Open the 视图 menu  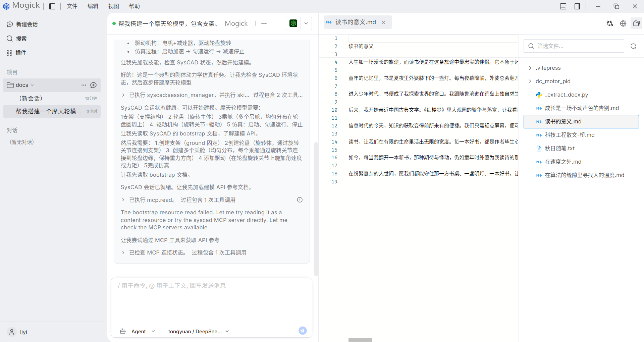(x=114, y=6)
